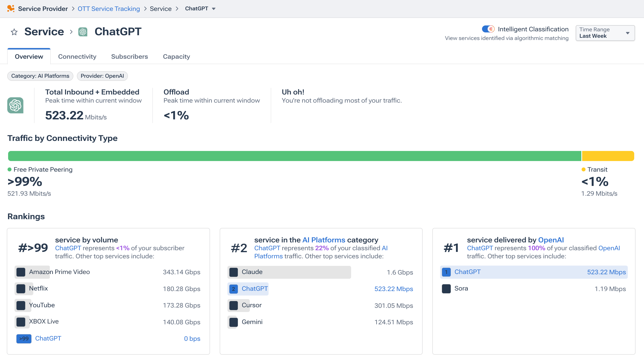Image resolution: width=644 pixels, height=364 pixels.
Task: Click the 100% figure in OpenAI description
Action: click(536, 248)
